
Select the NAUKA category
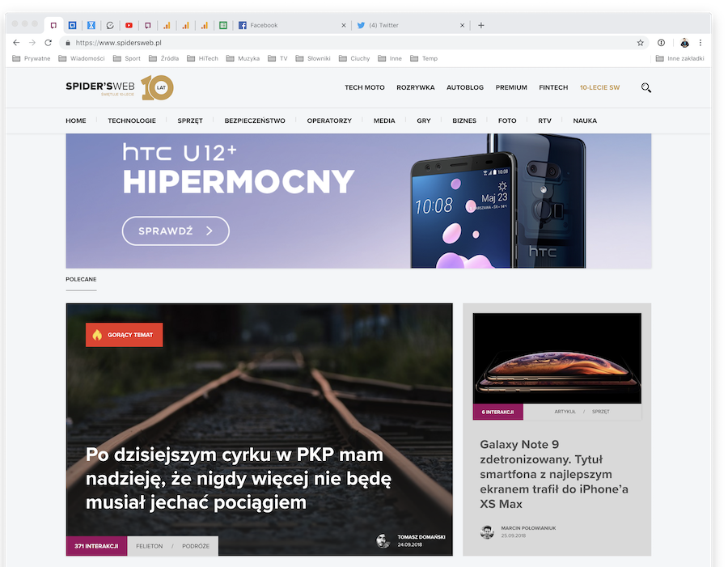(585, 121)
